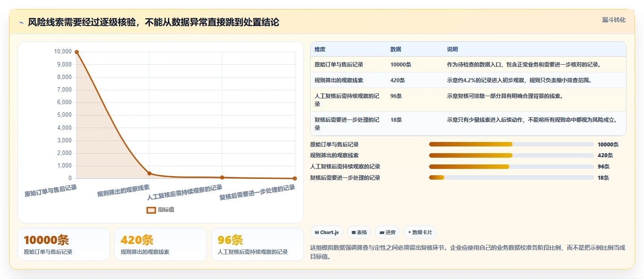Click the chart point for 人工复核后需持续观察的记录
644x279 pixels.
click(x=222, y=177)
